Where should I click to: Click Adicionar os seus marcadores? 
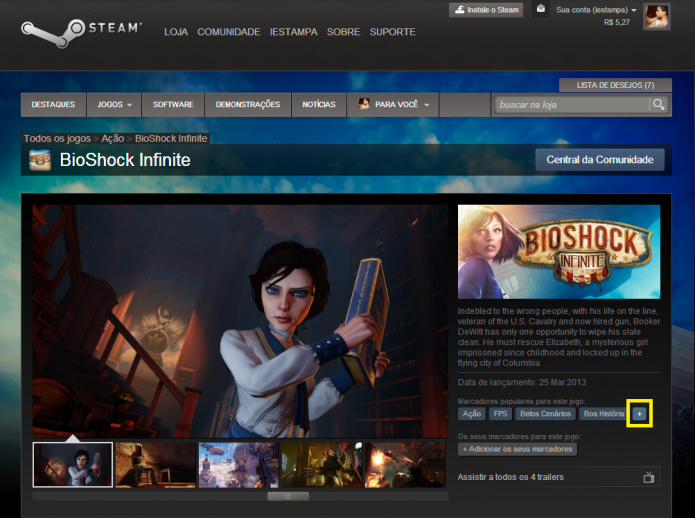click(x=517, y=449)
